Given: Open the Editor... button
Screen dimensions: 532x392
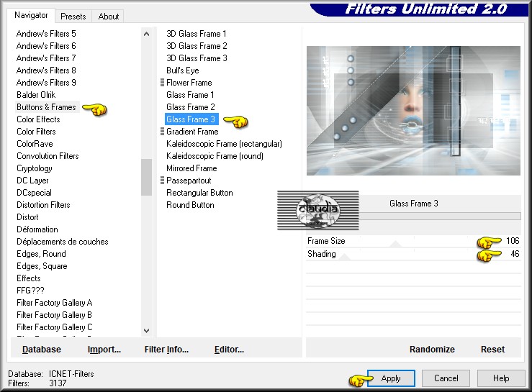Looking at the screenshot, I should click(x=229, y=350).
